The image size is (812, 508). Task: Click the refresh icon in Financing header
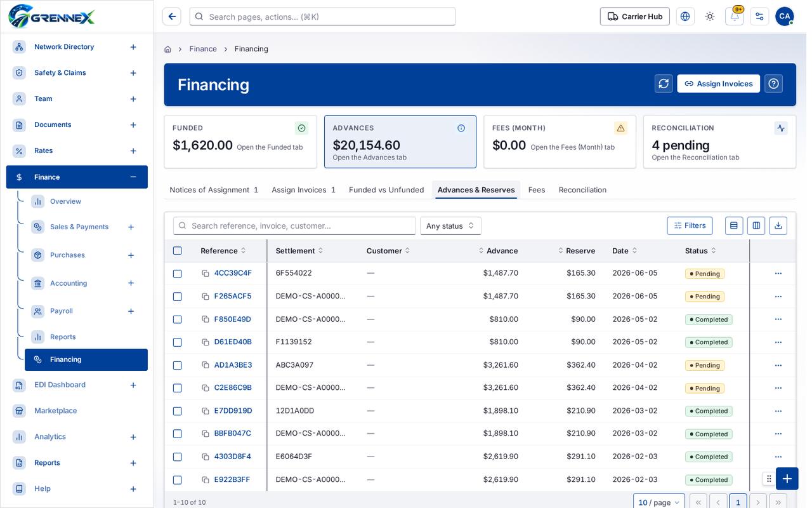tap(664, 84)
